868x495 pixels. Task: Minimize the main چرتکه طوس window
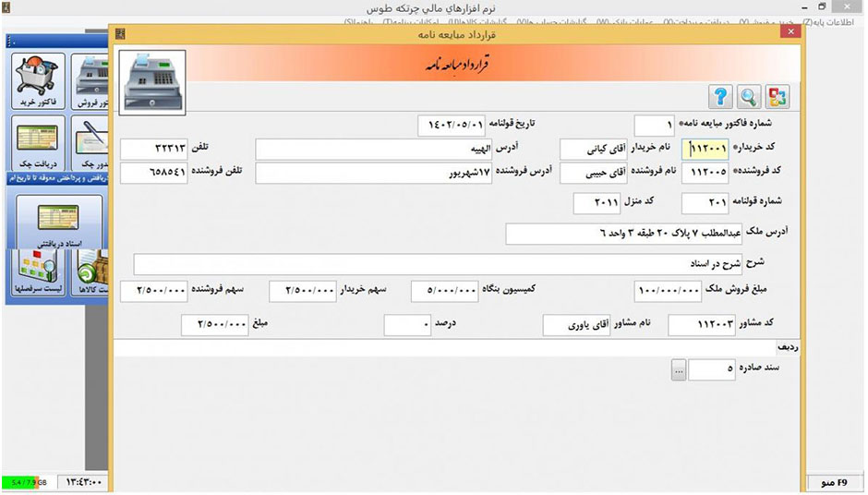(x=805, y=6)
